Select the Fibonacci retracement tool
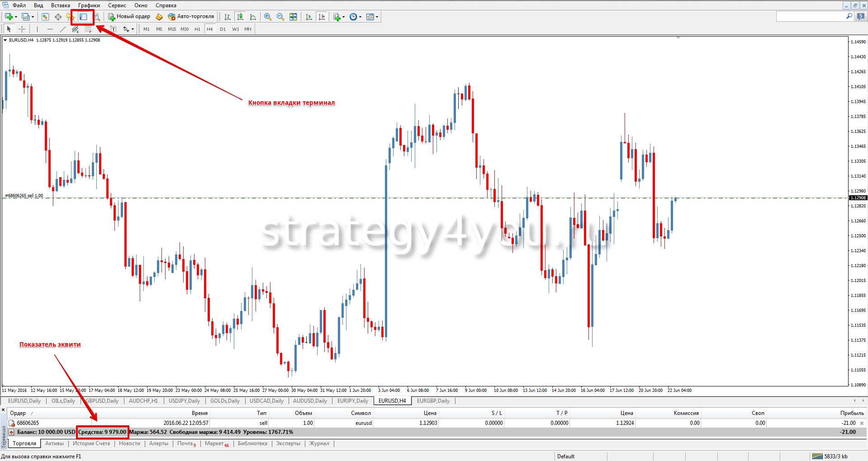 click(88, 29)
